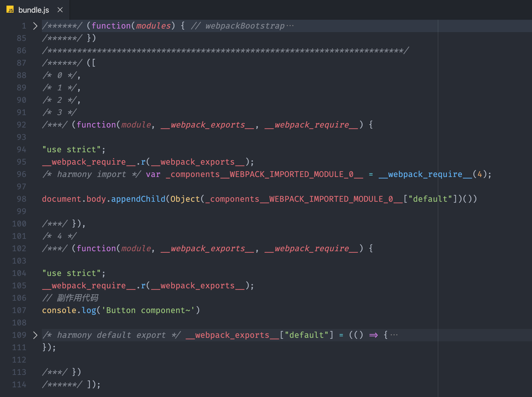Close the bundle.js tab
Viewport: 532px width, 397px height.
tap(60, 10)
